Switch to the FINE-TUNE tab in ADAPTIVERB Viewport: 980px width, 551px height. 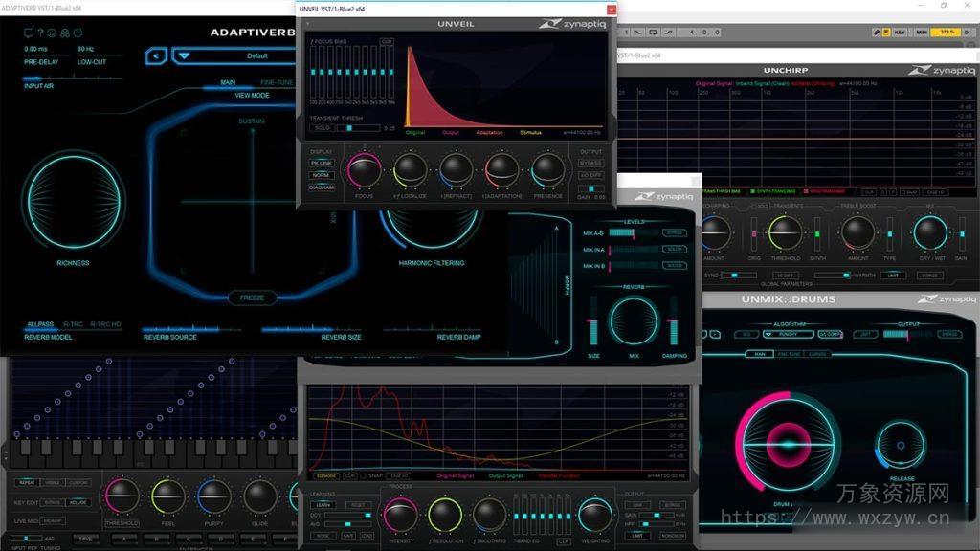[x=277, y=81]
